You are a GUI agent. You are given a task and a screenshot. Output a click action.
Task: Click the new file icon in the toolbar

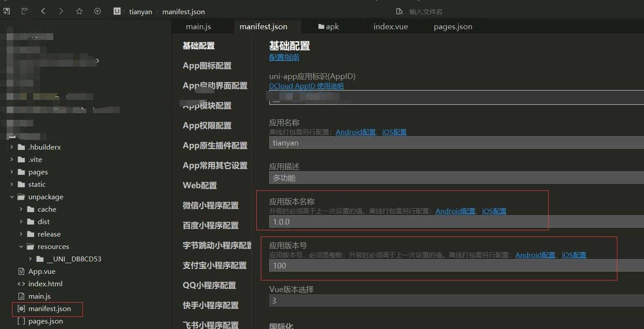tap(6, 11)
